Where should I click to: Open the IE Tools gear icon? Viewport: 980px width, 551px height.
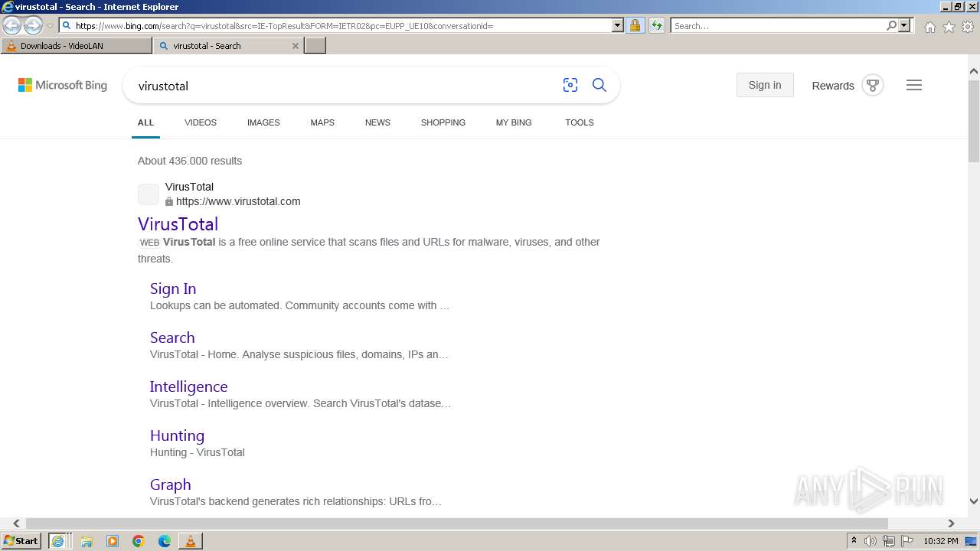pos(968,27)
